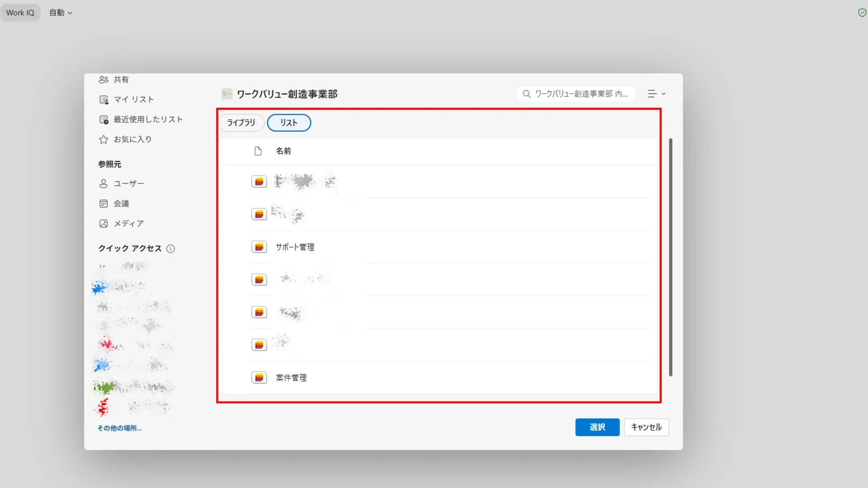Select ユーザー under 参照元

pos(121,183)
